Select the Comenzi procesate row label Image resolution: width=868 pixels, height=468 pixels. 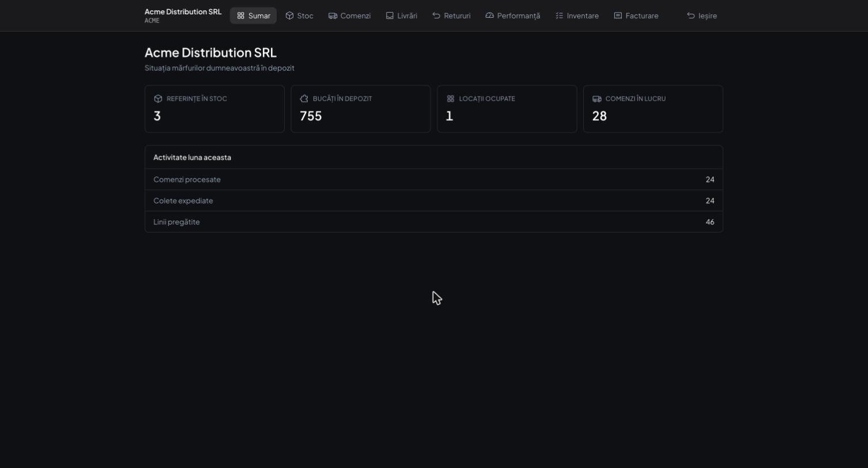tap(187, 179)
